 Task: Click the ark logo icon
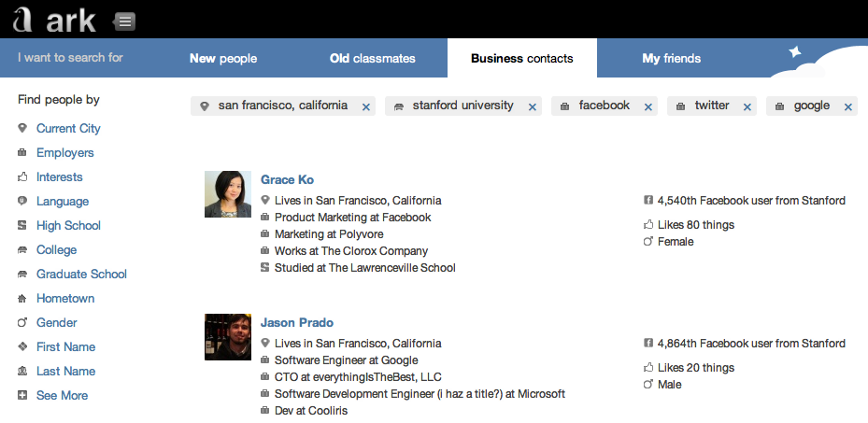(21, 20)
